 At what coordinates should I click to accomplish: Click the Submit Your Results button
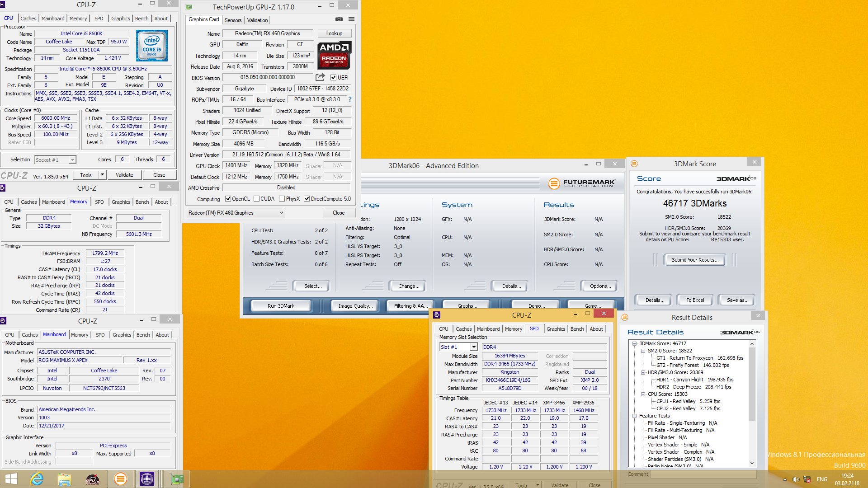tap(695, 260)
